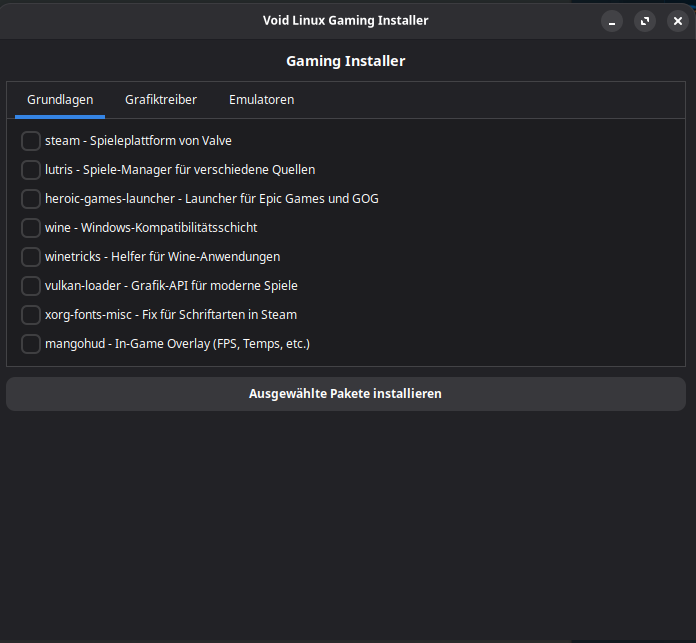Screen dimensions: 696x643
Task: Click the 'Gaming Installer' heading
Action: [x=345, y=61]
